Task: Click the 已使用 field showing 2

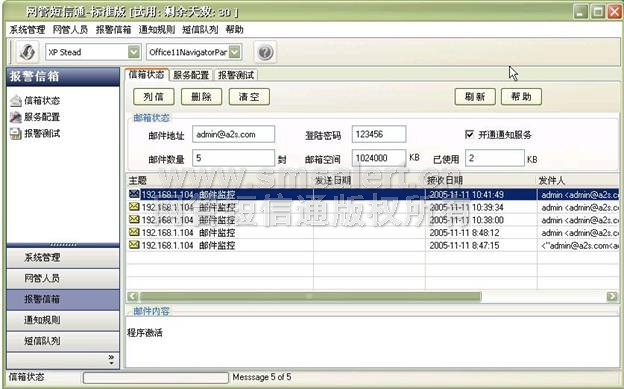Action: click(x=495, y=158)
